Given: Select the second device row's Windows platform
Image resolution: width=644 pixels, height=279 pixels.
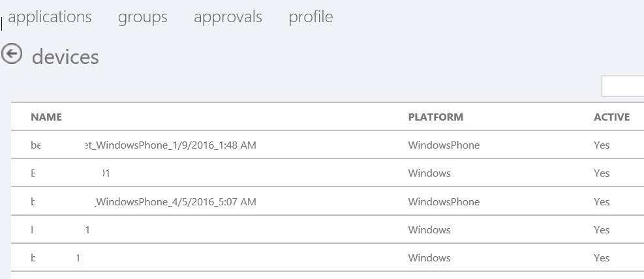Looking at the screenshot, I should click(x=429, y=173).
